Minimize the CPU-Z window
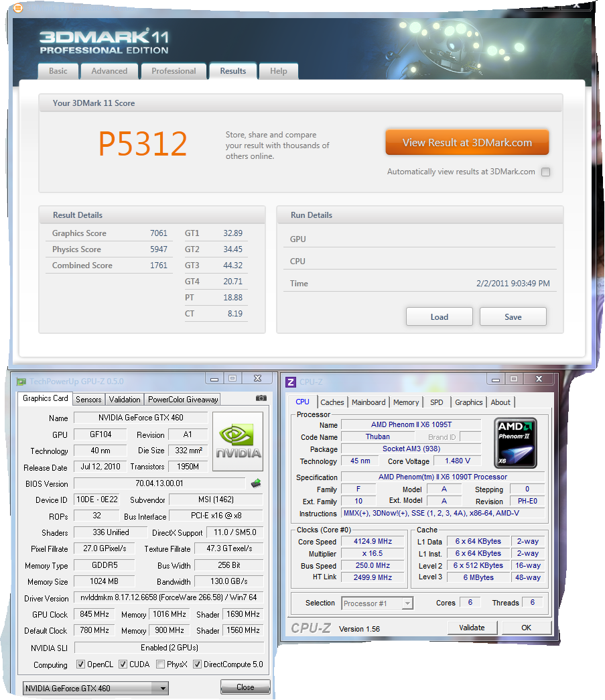Screen dimensions: 605x700 [x=496, y=379]
